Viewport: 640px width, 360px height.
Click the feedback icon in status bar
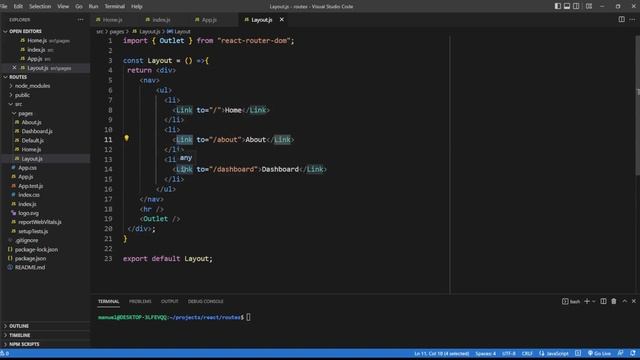click(620, 353)
